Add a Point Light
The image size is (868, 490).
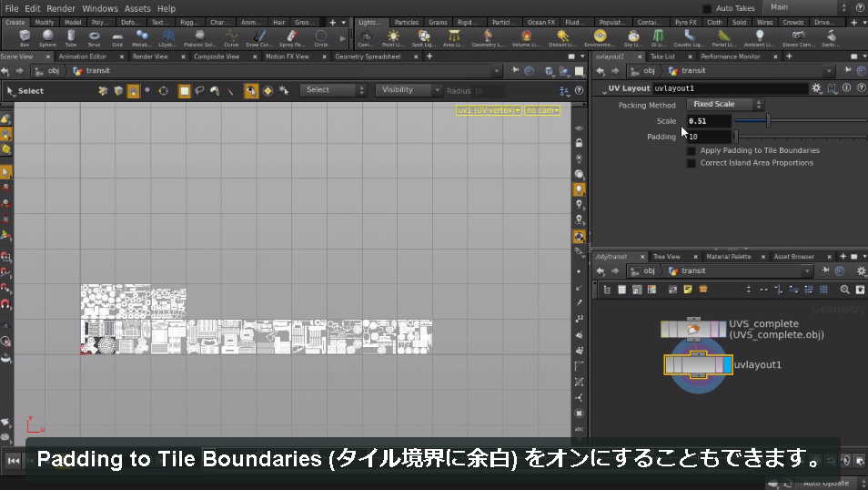[393, 38]
